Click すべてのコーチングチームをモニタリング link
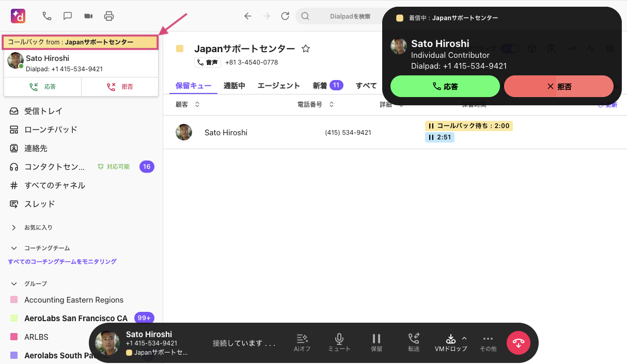Screen dimensions: 627x364 (62, 262)
